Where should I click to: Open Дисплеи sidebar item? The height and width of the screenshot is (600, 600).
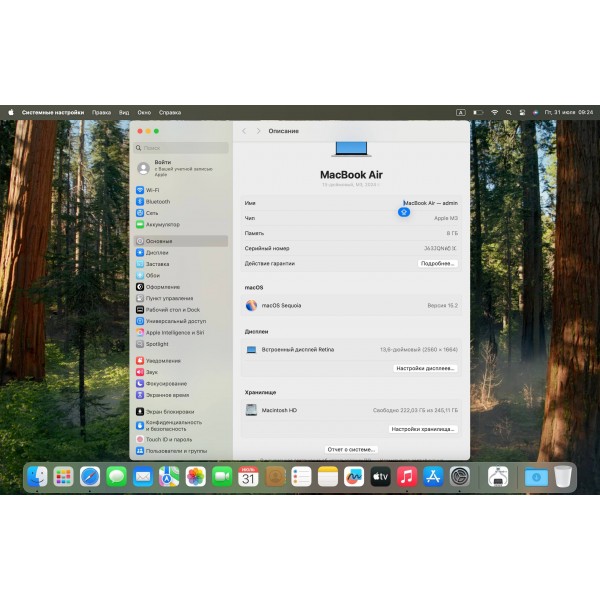(x=152, y=253)
